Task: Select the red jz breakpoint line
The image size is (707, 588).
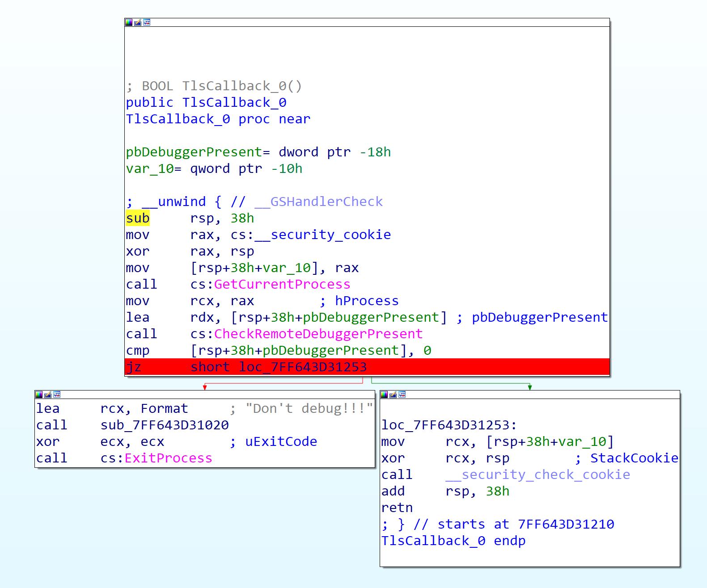Action: (x=367, y=367)
